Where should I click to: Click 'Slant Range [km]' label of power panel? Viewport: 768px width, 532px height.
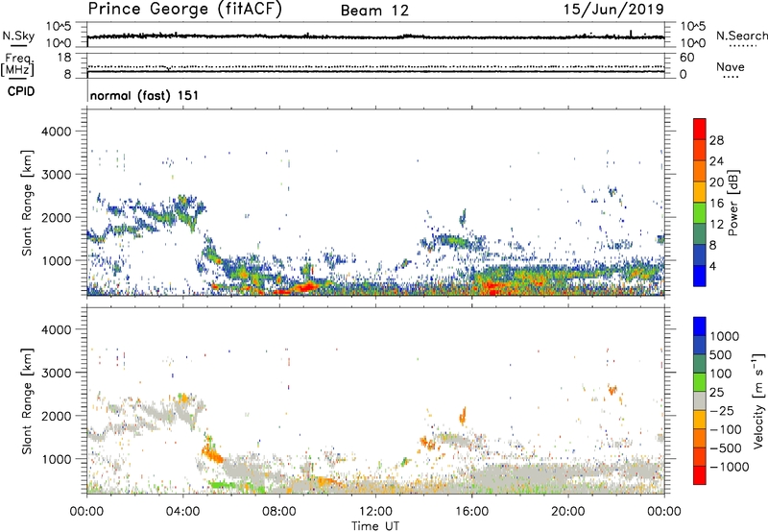[x=27, y=203]
